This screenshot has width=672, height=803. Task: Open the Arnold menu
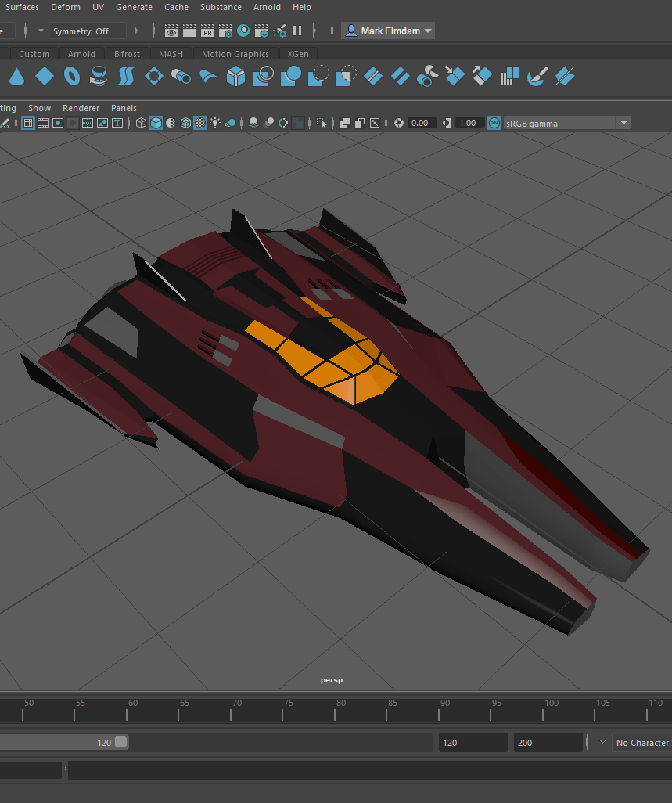(x=267, y=7)
